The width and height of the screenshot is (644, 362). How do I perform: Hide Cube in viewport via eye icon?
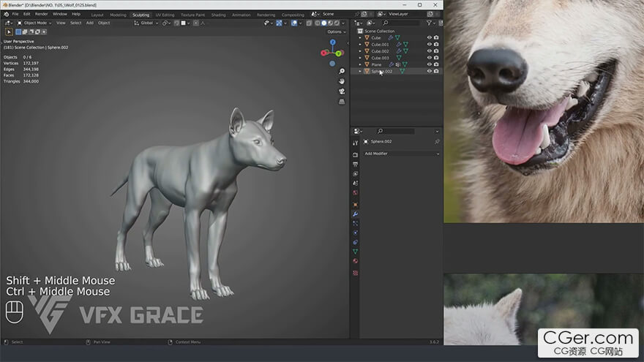pyautogui.click(x=429, y=37)
